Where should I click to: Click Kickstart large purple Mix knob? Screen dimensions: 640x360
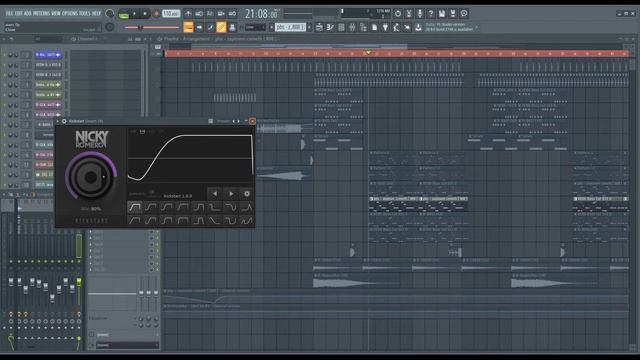pos(91,177)
